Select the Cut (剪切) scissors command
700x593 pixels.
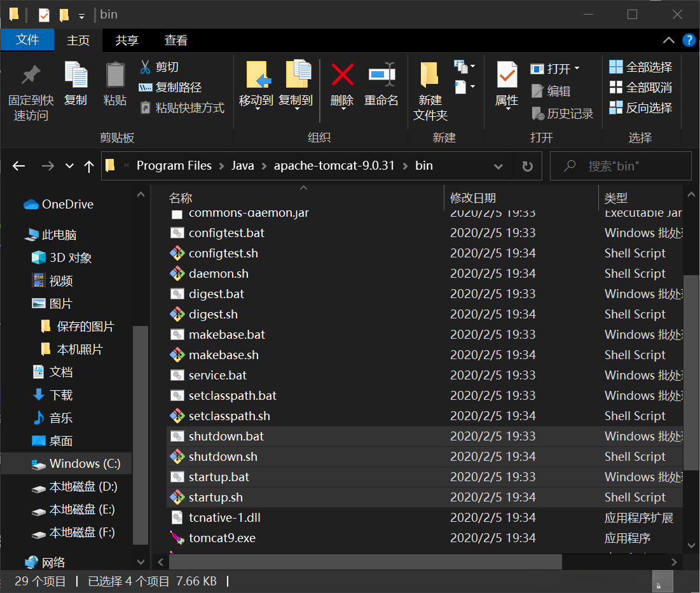coord(159,67)
